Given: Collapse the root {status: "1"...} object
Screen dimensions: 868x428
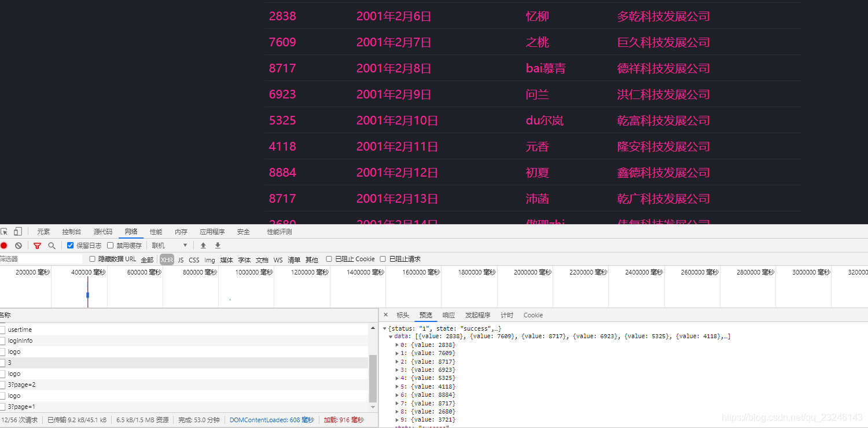Looking at the screenshot, I should 384,328.
